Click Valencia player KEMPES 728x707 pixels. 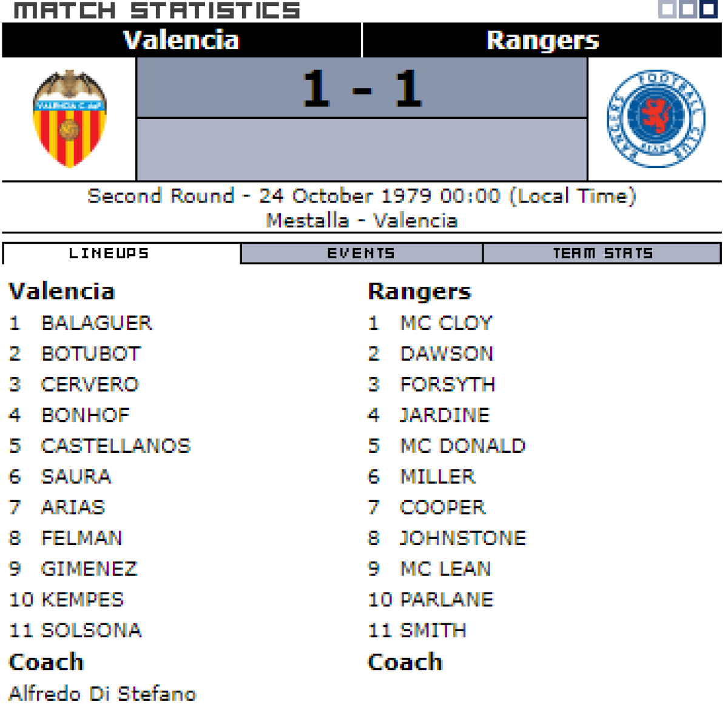[82, 600]
